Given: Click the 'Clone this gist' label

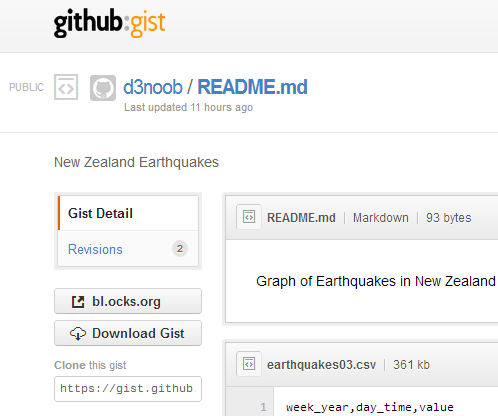Looking at the screenshot, I should tap(90, 365).
